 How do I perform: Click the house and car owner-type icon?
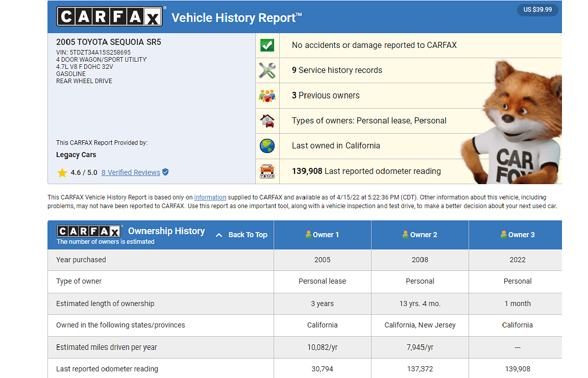tap(267, 121)
